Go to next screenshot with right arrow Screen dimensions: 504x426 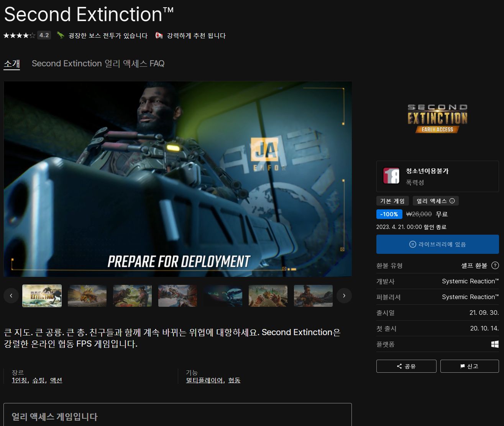(344, 296)
